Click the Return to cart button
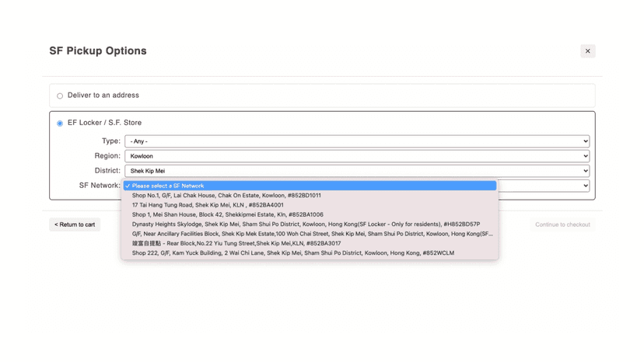The width and height of the screenshot is (644, 362). [75, 225]
